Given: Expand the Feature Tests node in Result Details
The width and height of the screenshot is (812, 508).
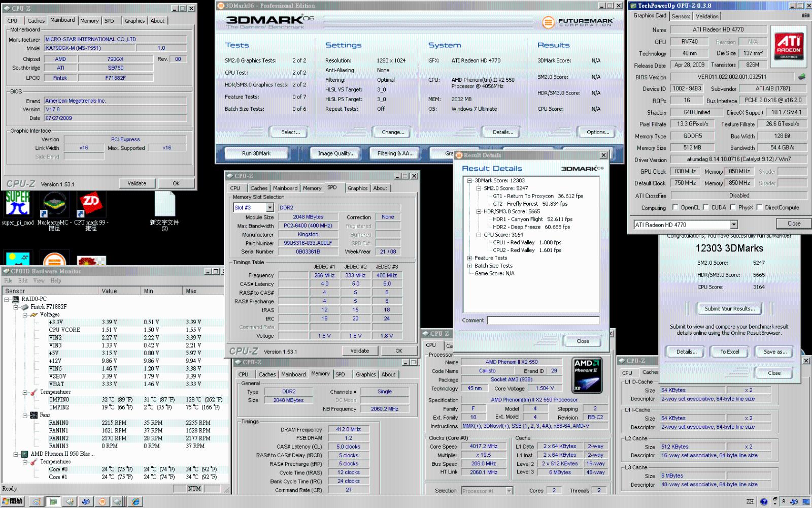Looking at the screenshot, I should 469,258.
